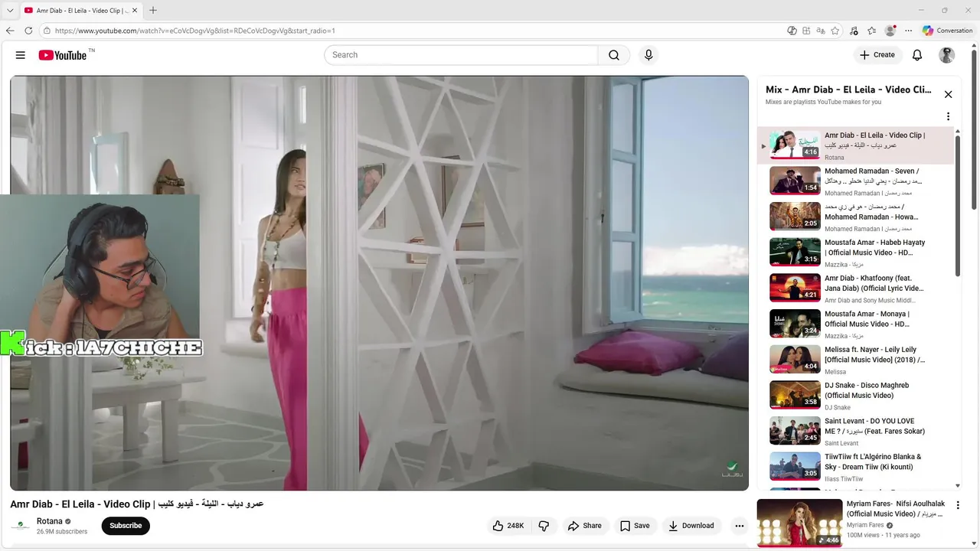The image size is (980, 551).
Task: Open YouTube account avatar menu
Action: [x=947, y=55]
